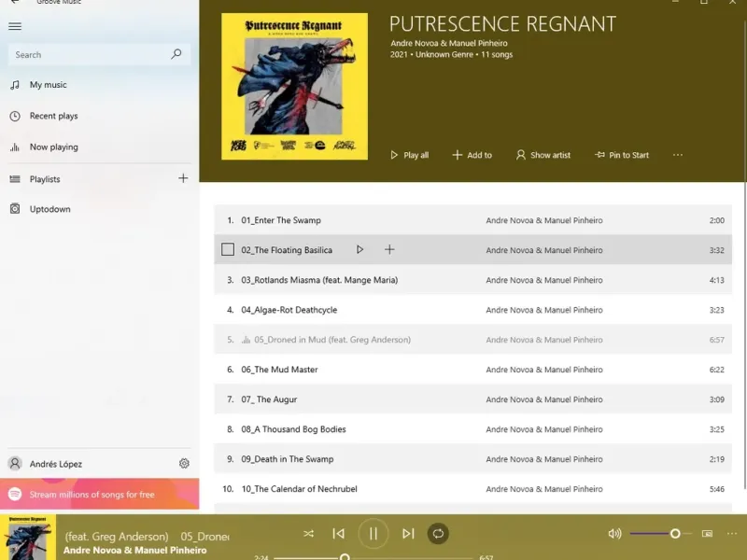Viewport: 747px width, 560px height.
Task: Skip to next track
Action: pos(408,534)
